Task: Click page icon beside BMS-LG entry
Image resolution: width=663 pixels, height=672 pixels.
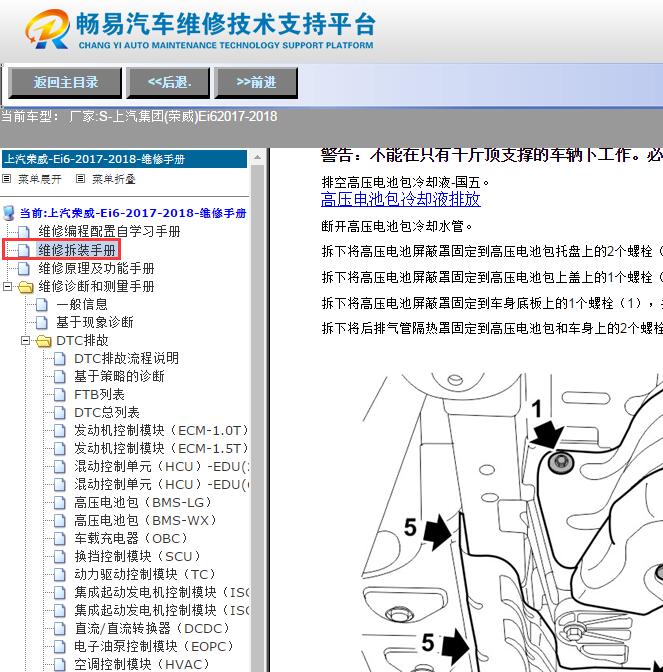Action: 60,503
